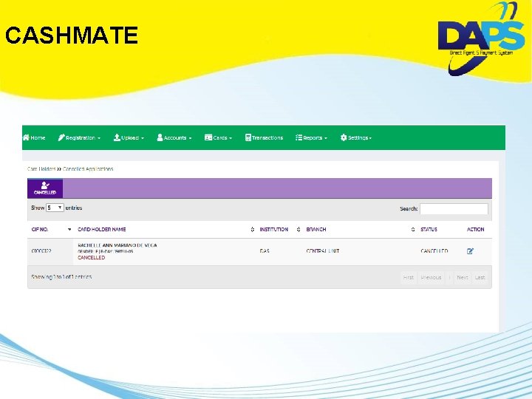Click the Action column header

pyautogui.click(x=475, y=229)
